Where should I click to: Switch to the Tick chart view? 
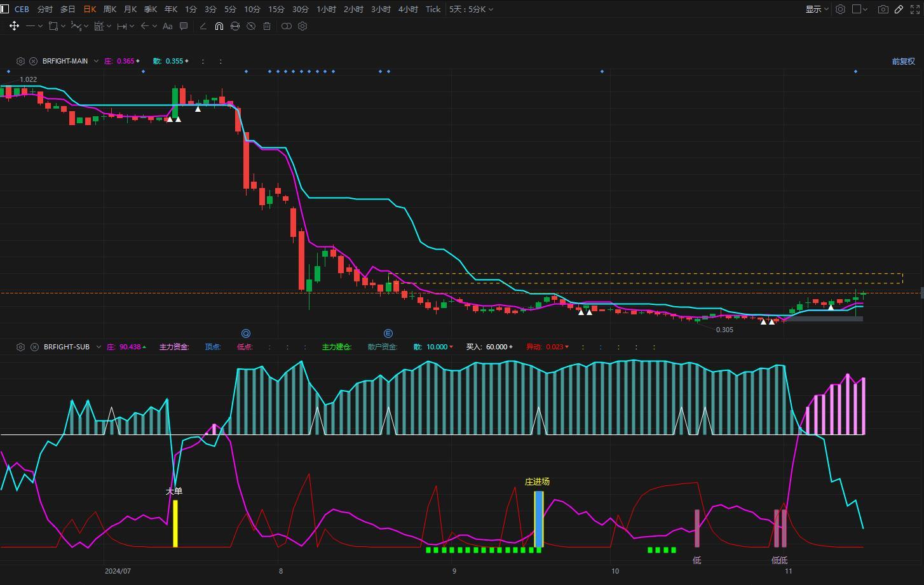pos(433,9)
